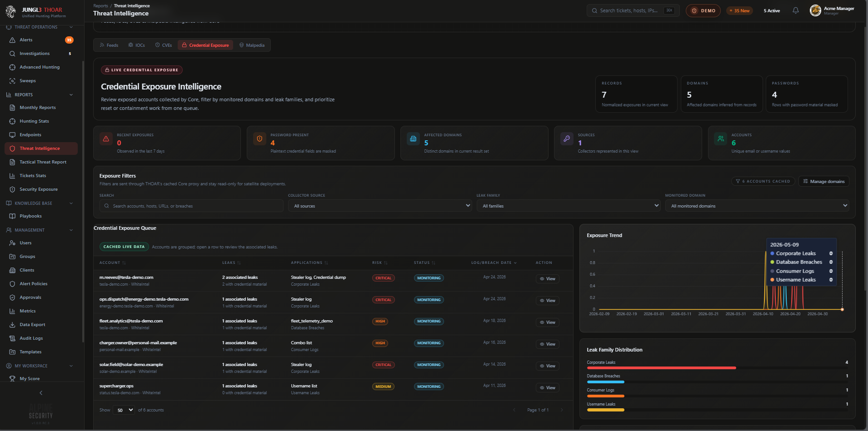The width and height of the screenshot is (868, 431).
Task: Click the Monthly Reports document icon
Action: (12, 108)
